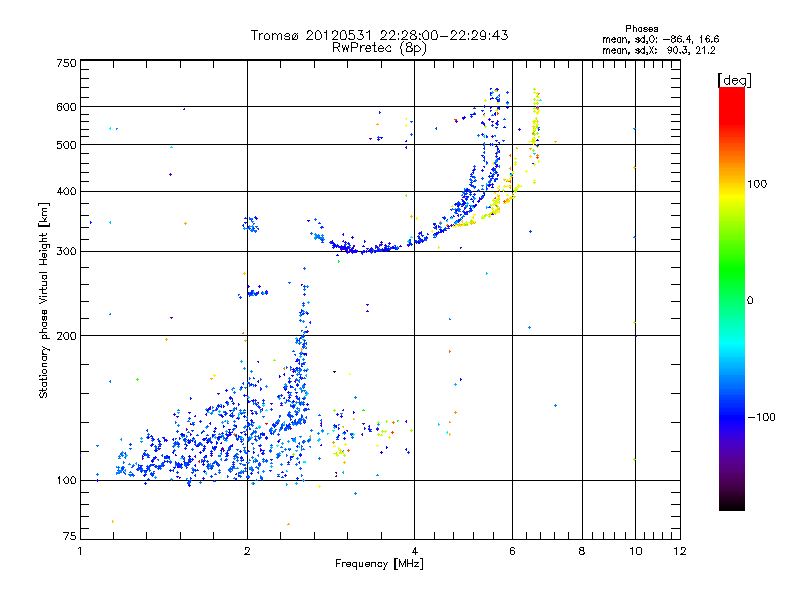Click the x-axis tick label '6'

click(512, 551)
